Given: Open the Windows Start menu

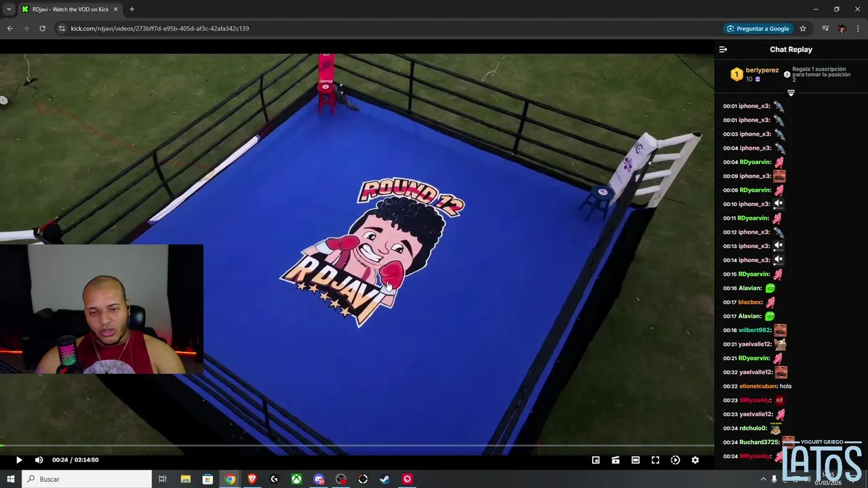Looking at the screenshot, I should pos(10,479).
